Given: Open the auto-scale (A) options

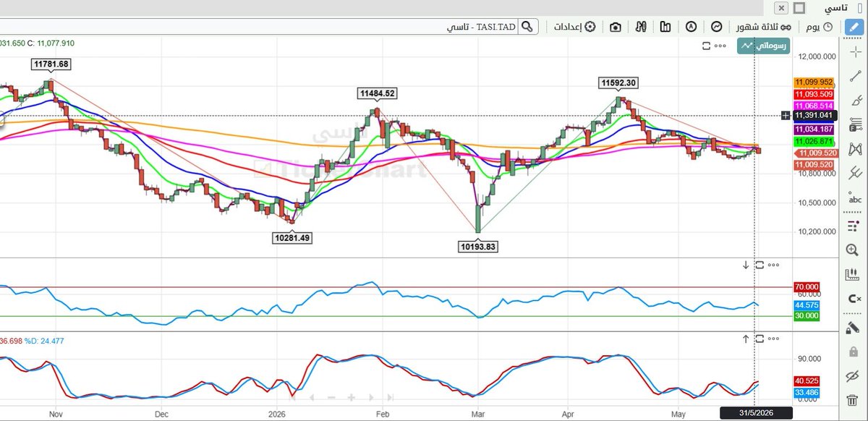Looking at the screenshot, I should 692,27.
